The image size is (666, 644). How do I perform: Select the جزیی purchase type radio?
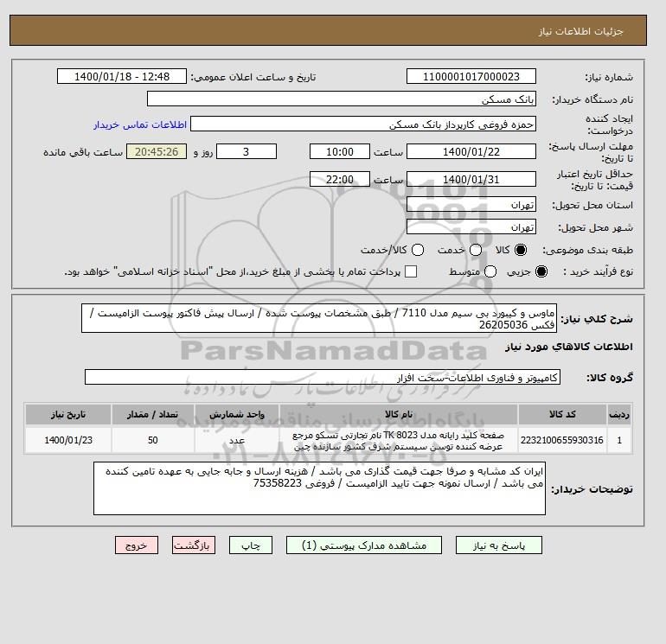pyautogui.click(x=541, y=271)
